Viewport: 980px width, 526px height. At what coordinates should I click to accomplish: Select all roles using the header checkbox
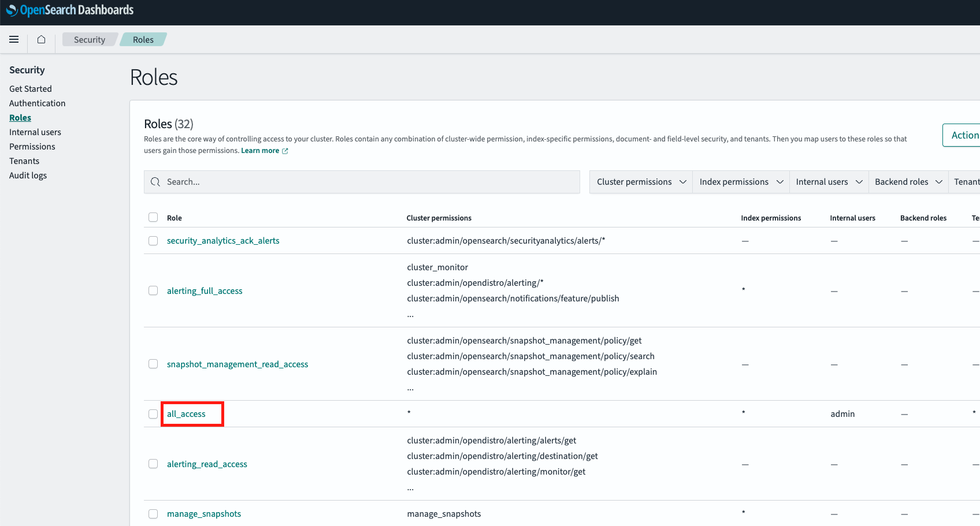pos(153,217)
